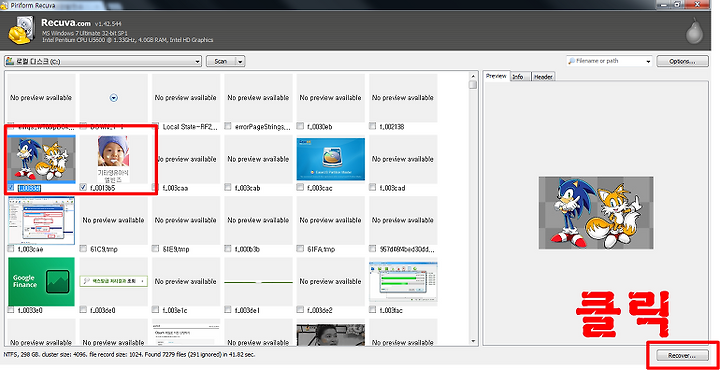This screenshot has width=720, height=370.
Task: Check the f_003cab checkbox
Action: tap(228, 187)
